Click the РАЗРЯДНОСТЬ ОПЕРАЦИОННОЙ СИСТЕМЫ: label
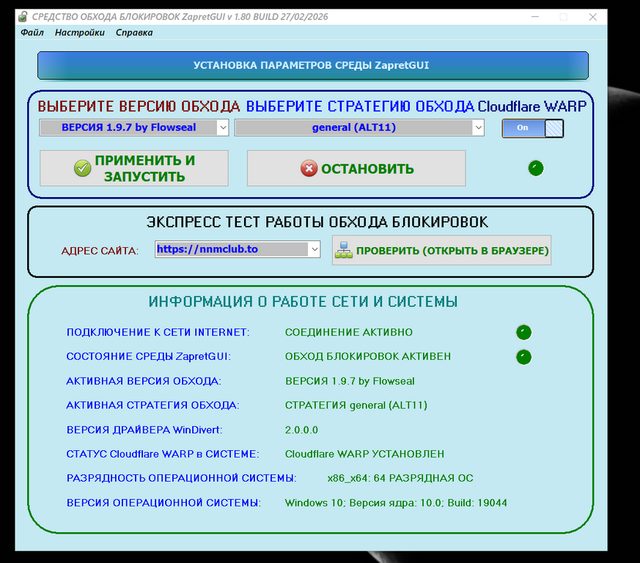 [x=182, y=478]
